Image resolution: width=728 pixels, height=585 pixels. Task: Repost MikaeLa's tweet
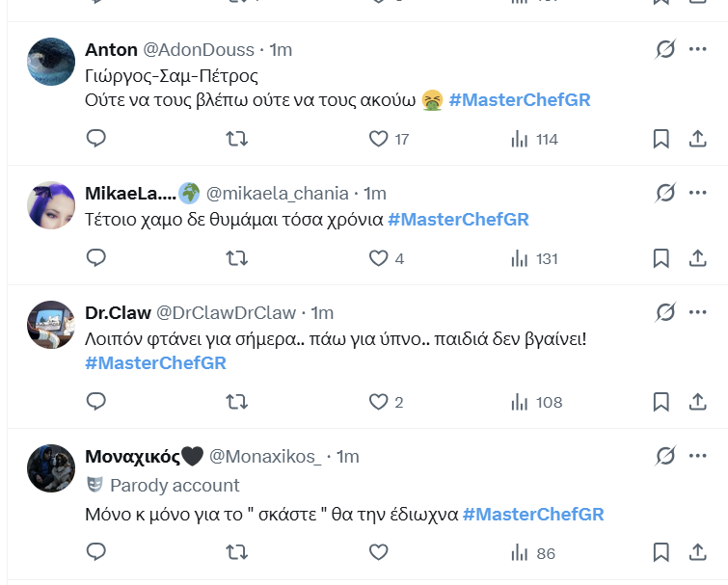pos(235,258)
